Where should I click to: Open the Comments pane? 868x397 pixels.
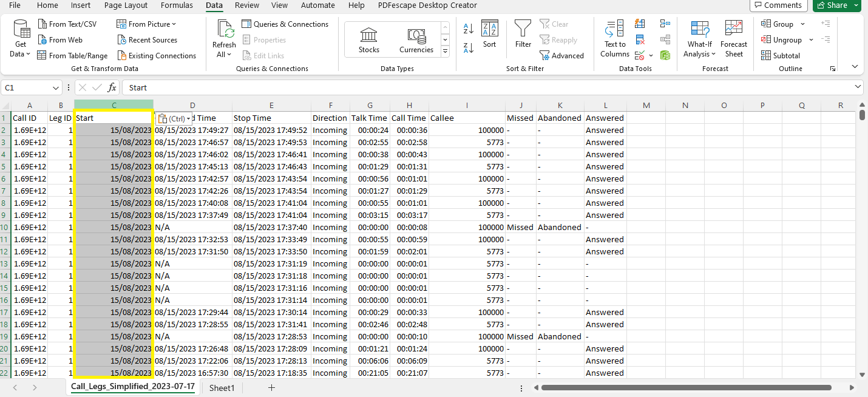click(778, 5)
